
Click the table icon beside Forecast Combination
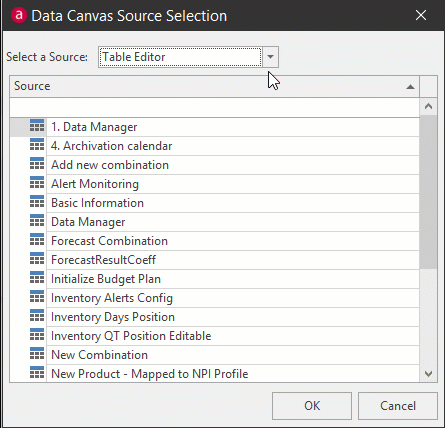point(37,240)
